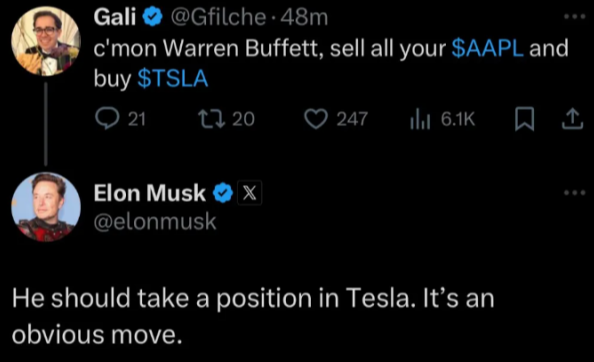Screen dimensions: 594x362
Task: Open more options on Elon Musk's reply
Action: pos(574,193)
